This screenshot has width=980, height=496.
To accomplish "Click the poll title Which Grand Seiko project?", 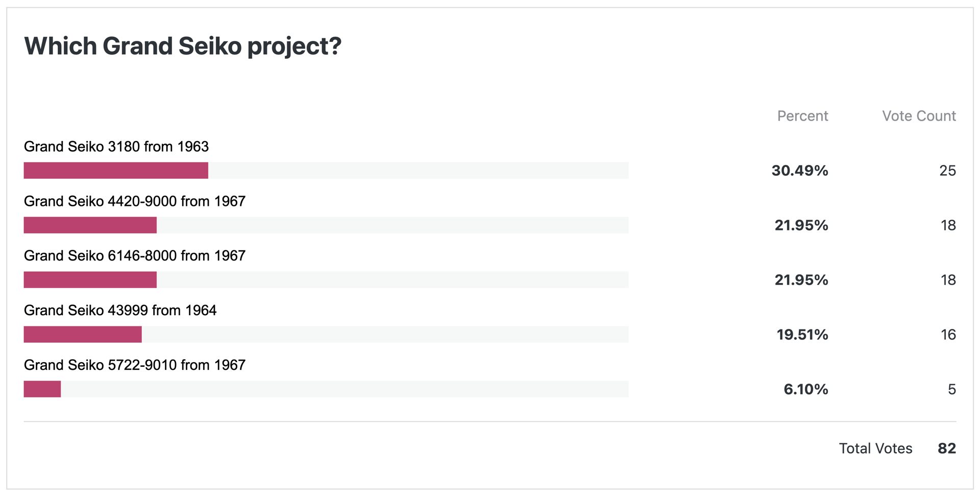I will (x=183, y=46).
